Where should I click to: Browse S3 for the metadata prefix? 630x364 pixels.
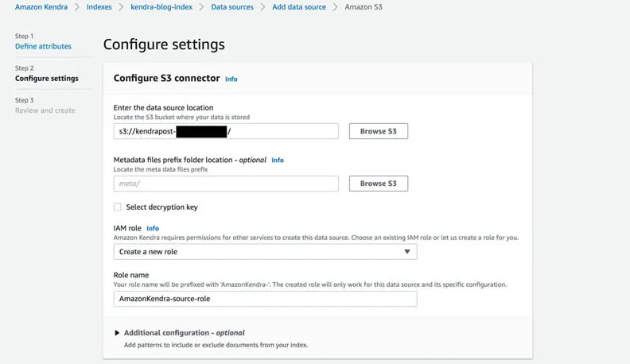coord(379,184)
